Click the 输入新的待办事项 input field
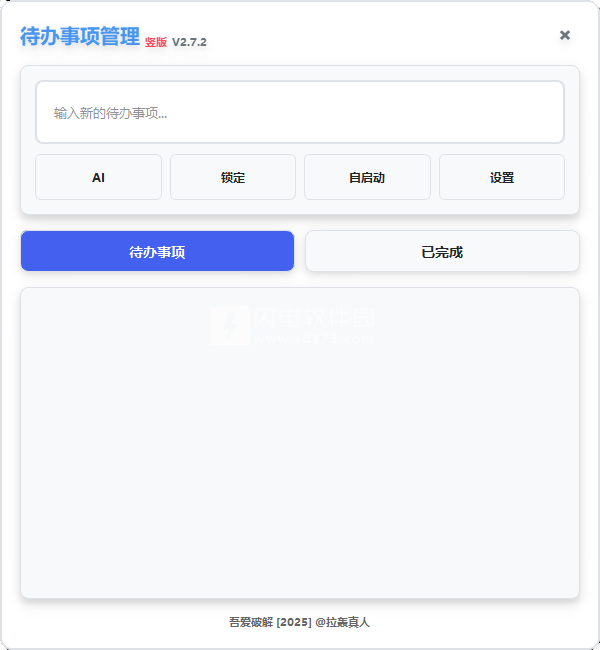This screenshot has height=650, width=600. (300, 112)
